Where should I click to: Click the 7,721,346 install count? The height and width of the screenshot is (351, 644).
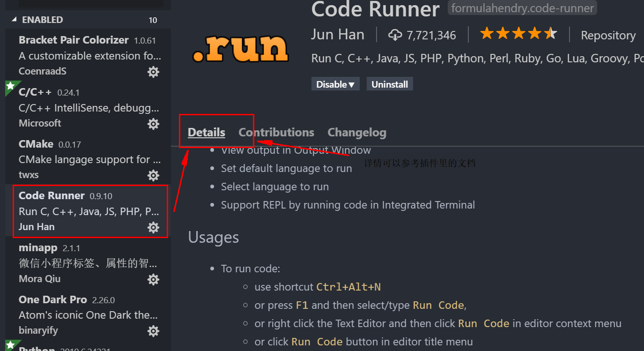(x=431, y=35)
